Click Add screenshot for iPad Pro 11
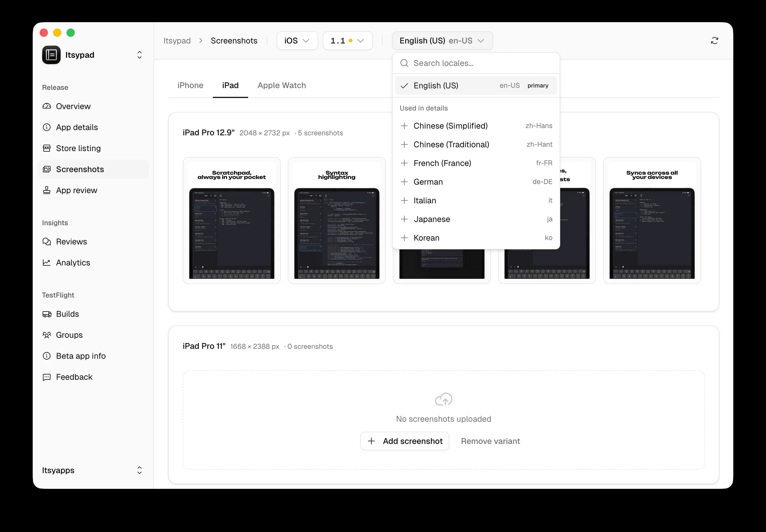 click(x=404, y=441)
